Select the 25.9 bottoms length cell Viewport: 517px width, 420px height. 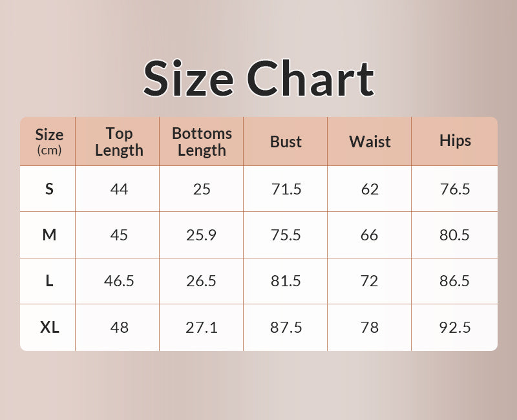point(202,235)
